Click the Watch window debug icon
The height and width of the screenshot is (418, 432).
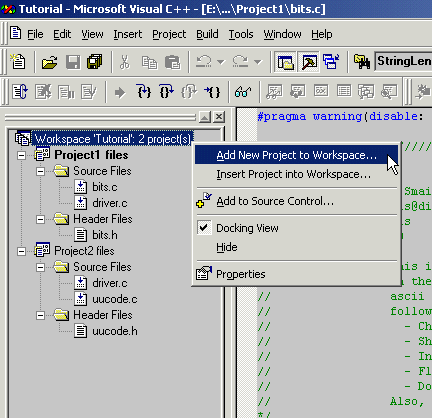click(274, 91)
